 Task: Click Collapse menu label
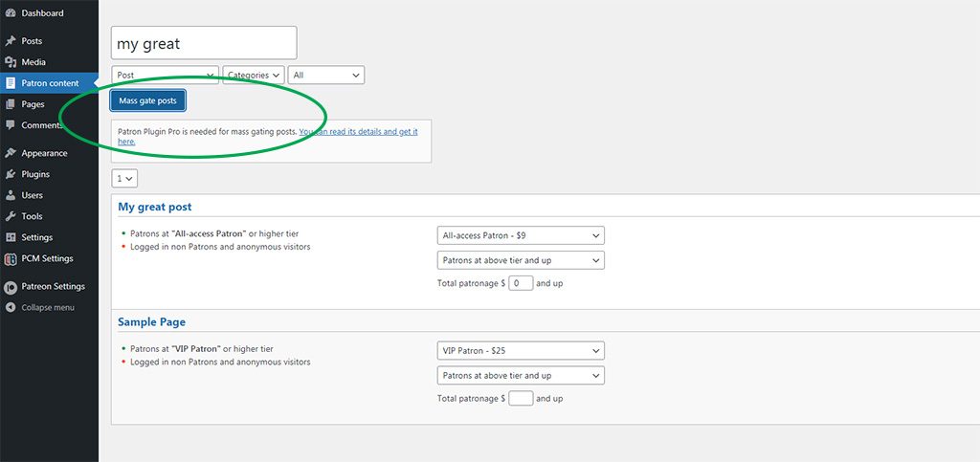(48, 308)
